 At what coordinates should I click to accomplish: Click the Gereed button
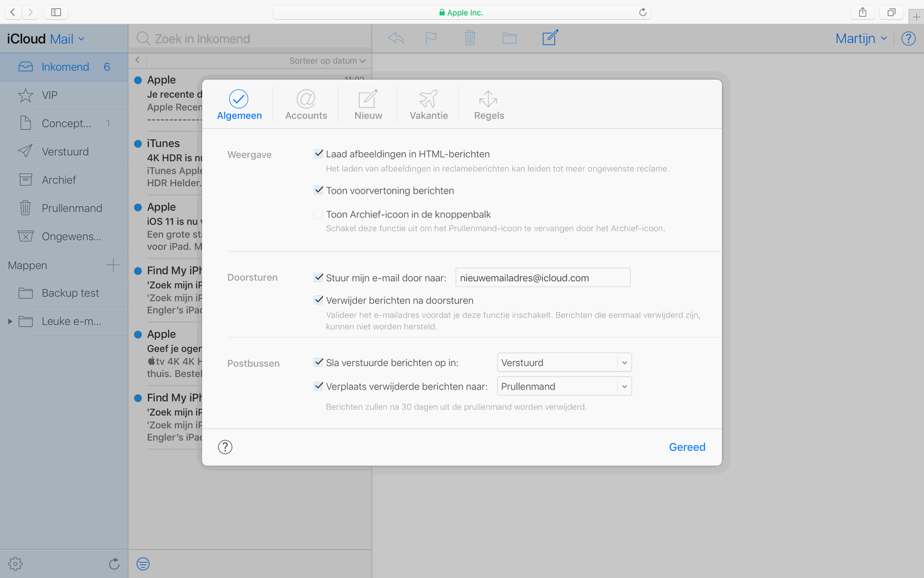pos(687,447)
